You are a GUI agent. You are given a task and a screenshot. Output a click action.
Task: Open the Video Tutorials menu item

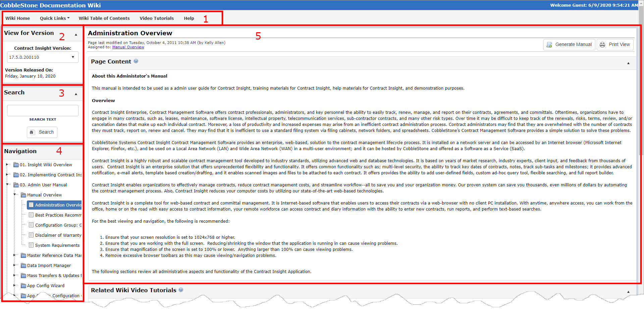click(x=156, y=18)
